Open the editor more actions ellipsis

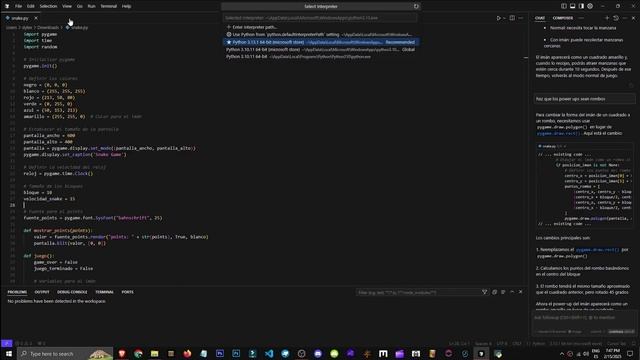point(521,18)
